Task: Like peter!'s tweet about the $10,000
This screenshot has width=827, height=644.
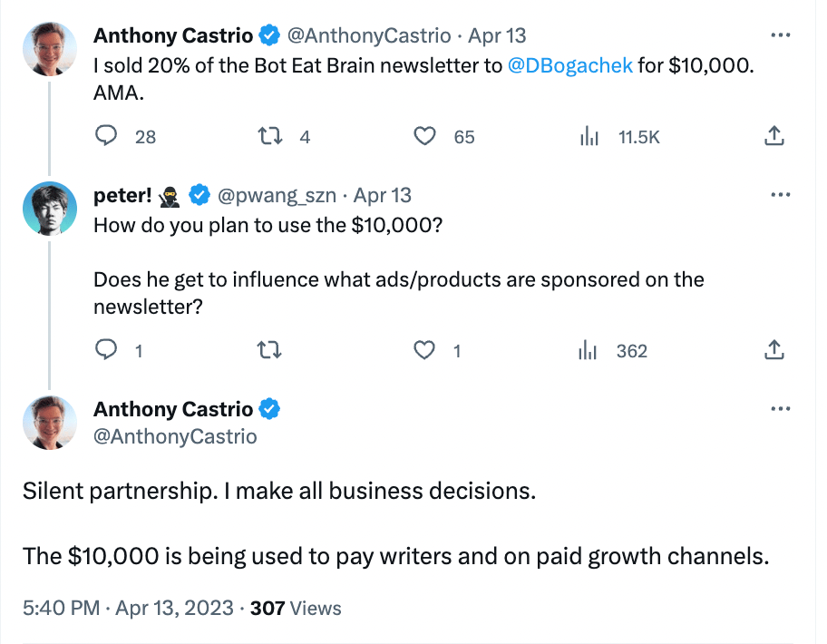Action: 424,350
